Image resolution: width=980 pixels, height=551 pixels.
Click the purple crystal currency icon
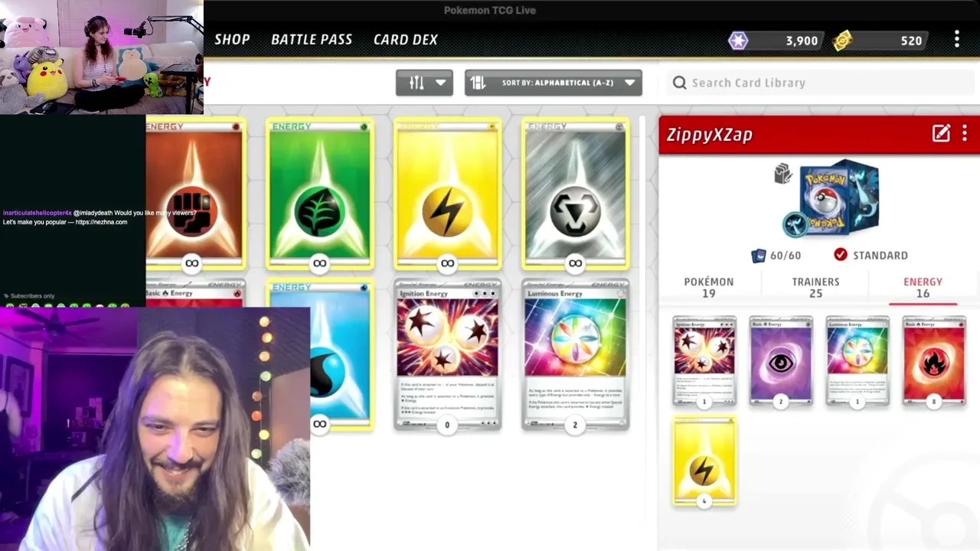tap(738, 41)
